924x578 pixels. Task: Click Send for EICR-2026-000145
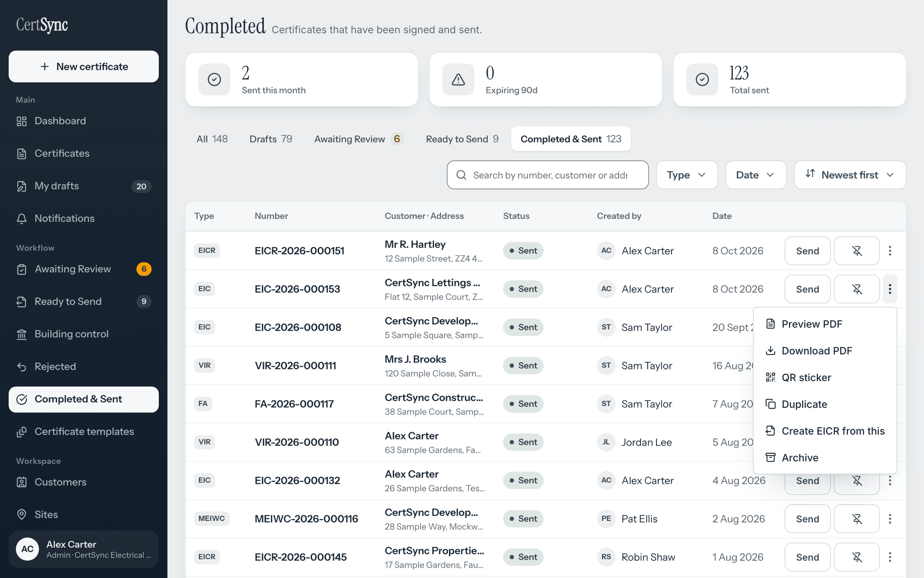pyautogui.click(x=808, y=557)
